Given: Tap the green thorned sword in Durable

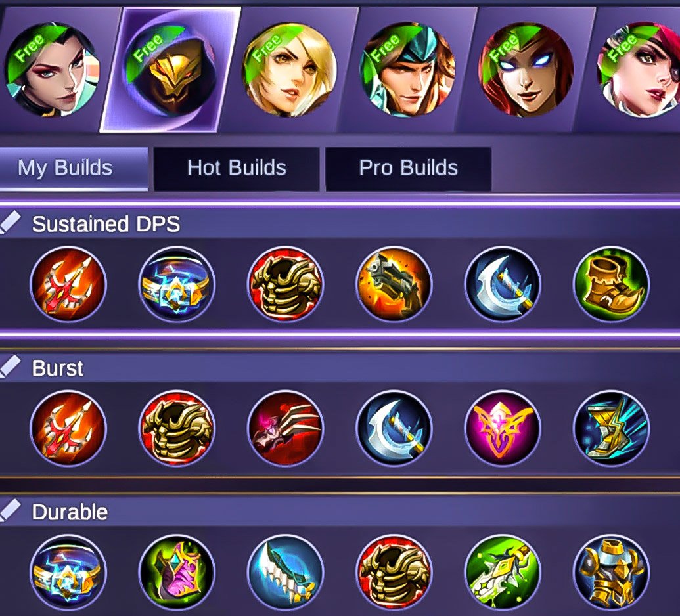Looking at the screenshot, I should (x=502, y=572).
